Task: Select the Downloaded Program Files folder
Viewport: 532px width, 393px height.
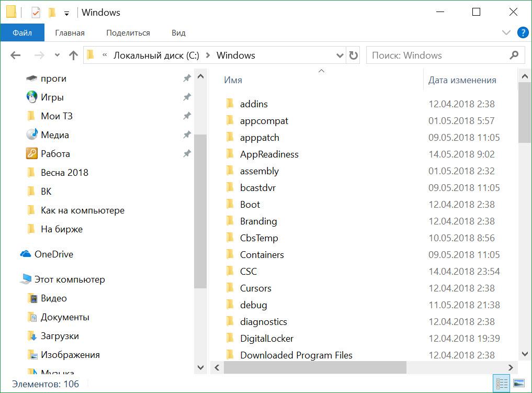Action: (x=296, y=355)
